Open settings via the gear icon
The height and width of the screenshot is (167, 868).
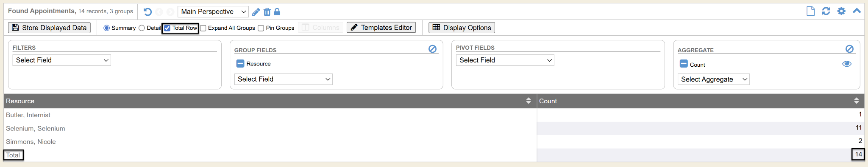pos(841,11)
